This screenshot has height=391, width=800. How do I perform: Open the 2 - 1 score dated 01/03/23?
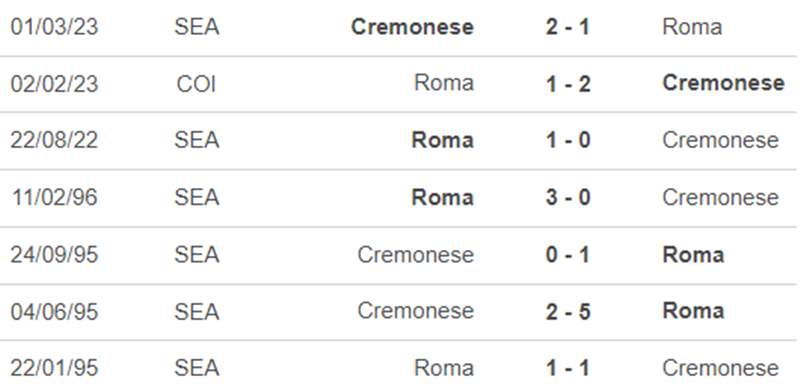(567, 27)
